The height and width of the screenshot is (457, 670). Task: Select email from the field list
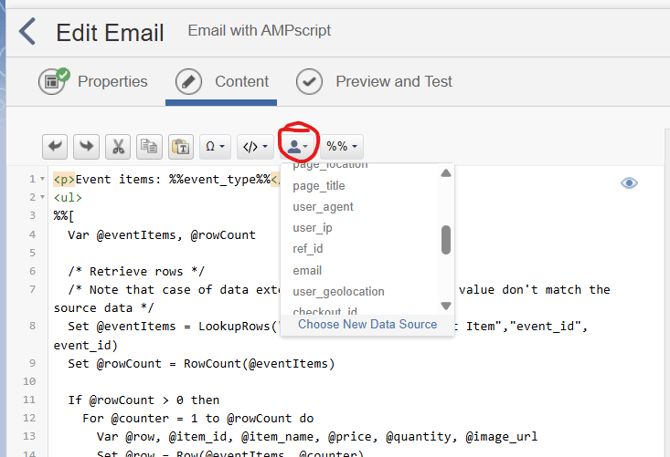(307, 270)
